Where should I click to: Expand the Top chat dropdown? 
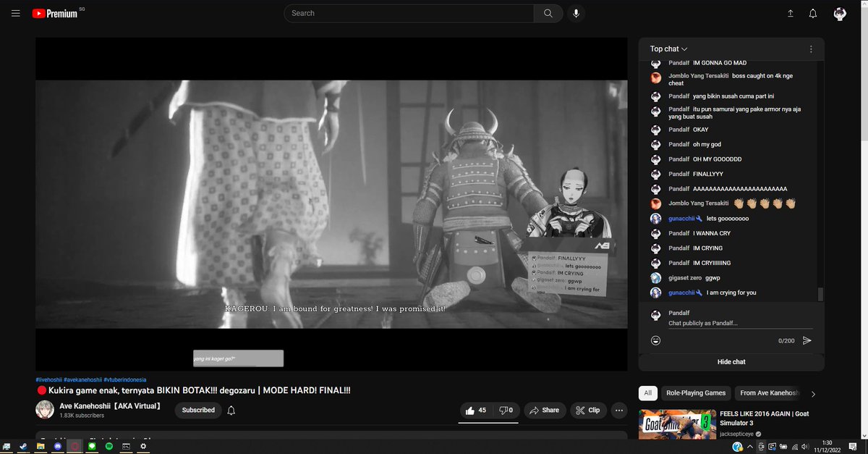point(668,49)
